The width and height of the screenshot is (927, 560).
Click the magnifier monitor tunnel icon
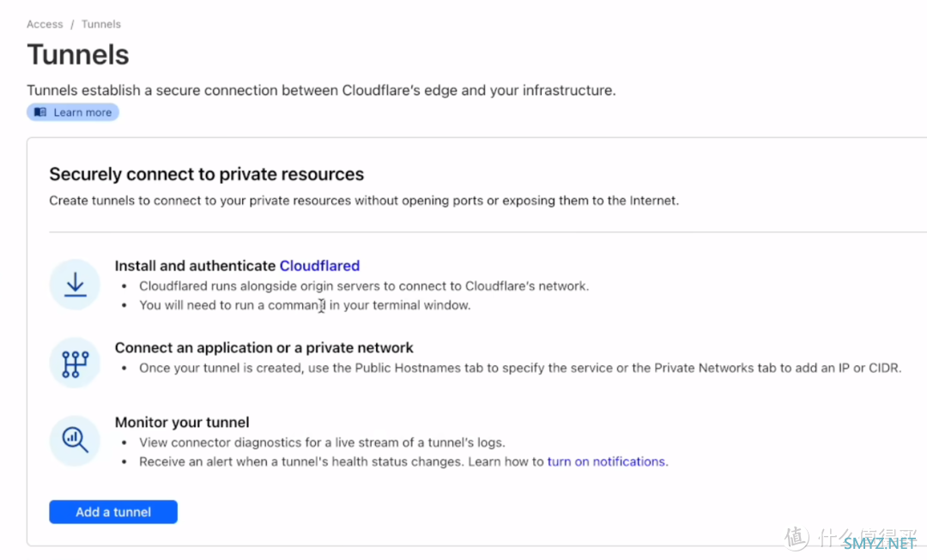pos(75,441)
